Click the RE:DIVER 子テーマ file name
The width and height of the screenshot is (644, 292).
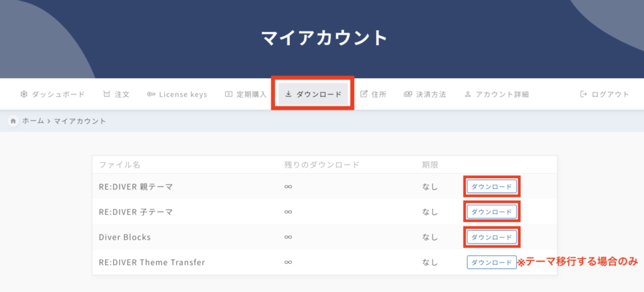(x=136, y=212)
